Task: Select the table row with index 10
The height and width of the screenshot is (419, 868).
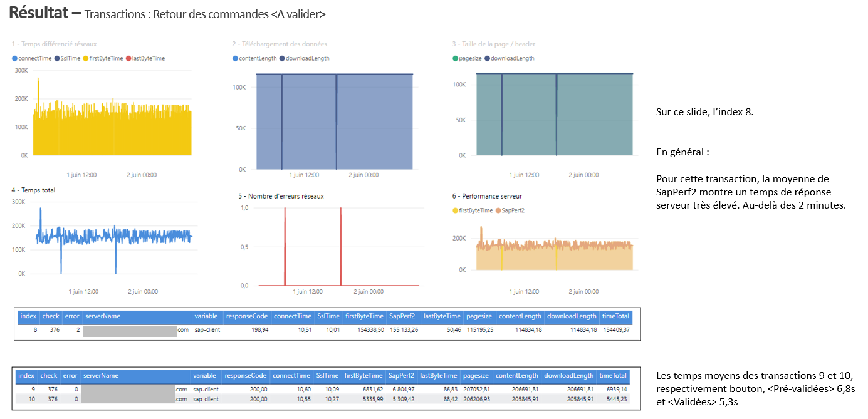Action: pos(313,398)
